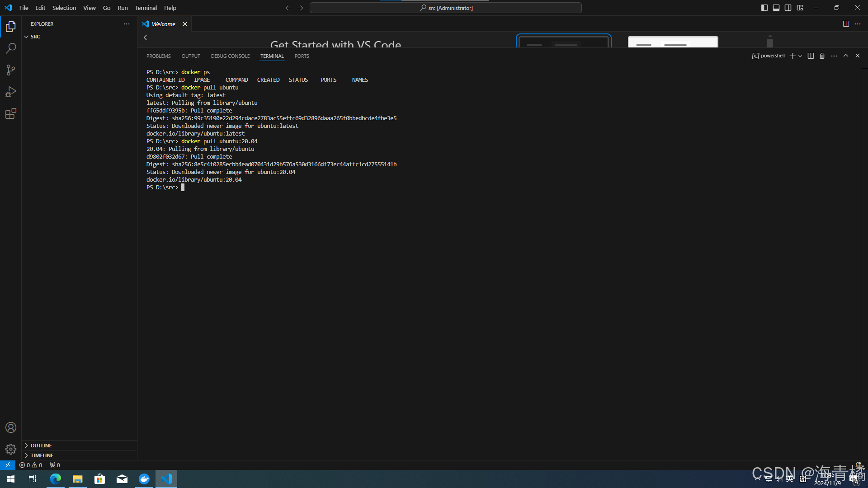Open the Manage gear menu
Screen dimensions: 868x488
tap(11, 449)
